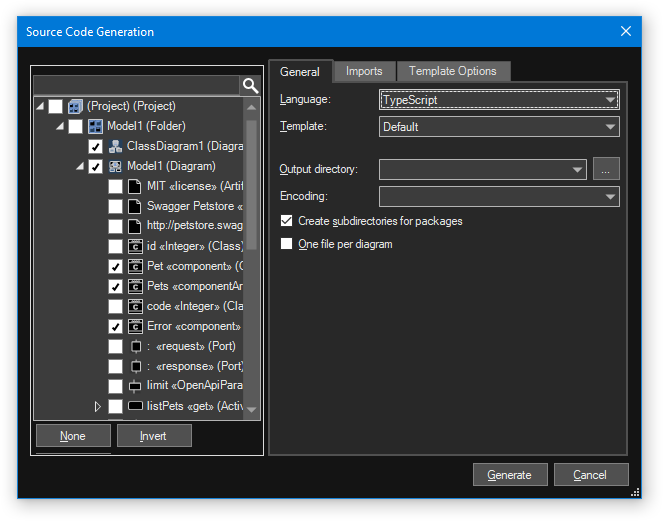Enable One file per diagram checkbox
The image size is (663, 521).
tap(287, 244)
